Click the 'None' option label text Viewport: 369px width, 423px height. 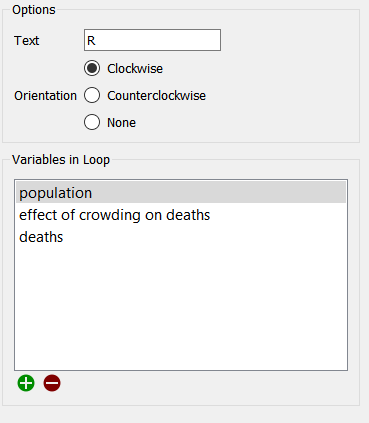[121, 123]
